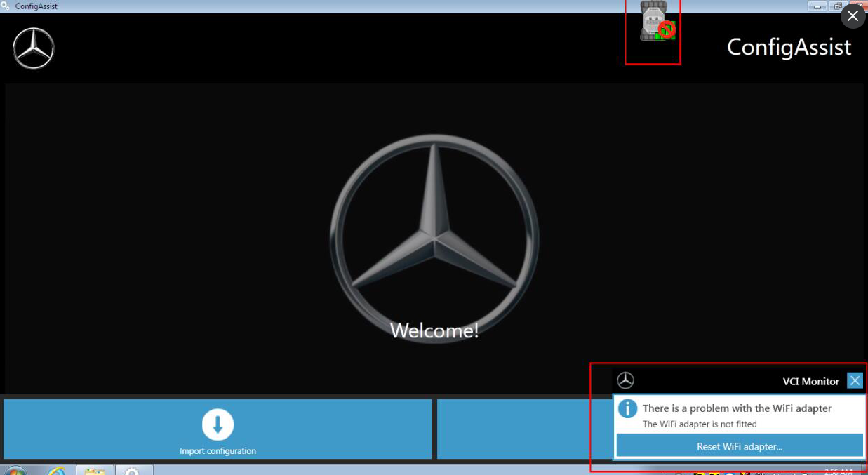Click the Mercedes-Benz logo in the ConfigAssist header
Viewport: 868px width, 475px height.
(33, 48)
